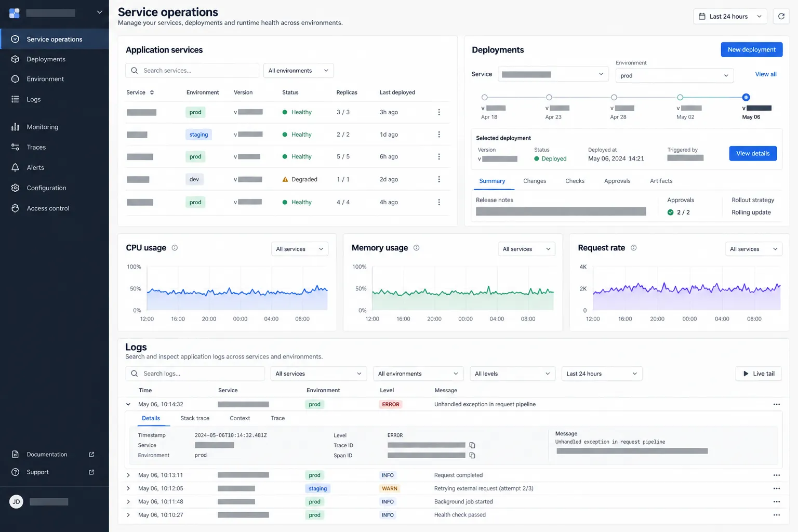Switch to the Changes tab
798x532 pixels.
pos(535,181)
